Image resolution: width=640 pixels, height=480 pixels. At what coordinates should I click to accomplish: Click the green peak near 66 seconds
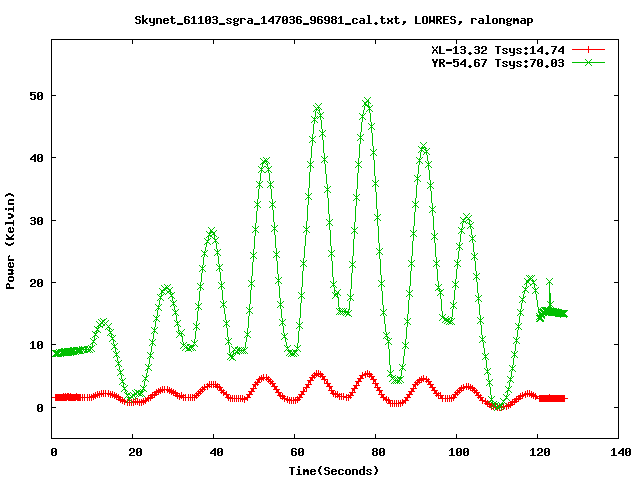click(x=318, y=107)
